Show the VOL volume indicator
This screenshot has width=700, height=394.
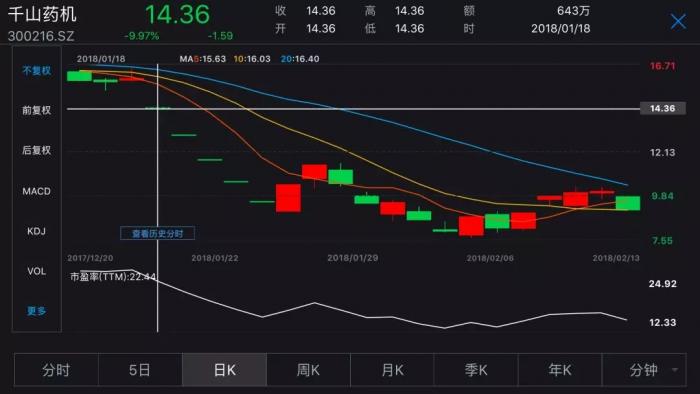click(37, 271)
